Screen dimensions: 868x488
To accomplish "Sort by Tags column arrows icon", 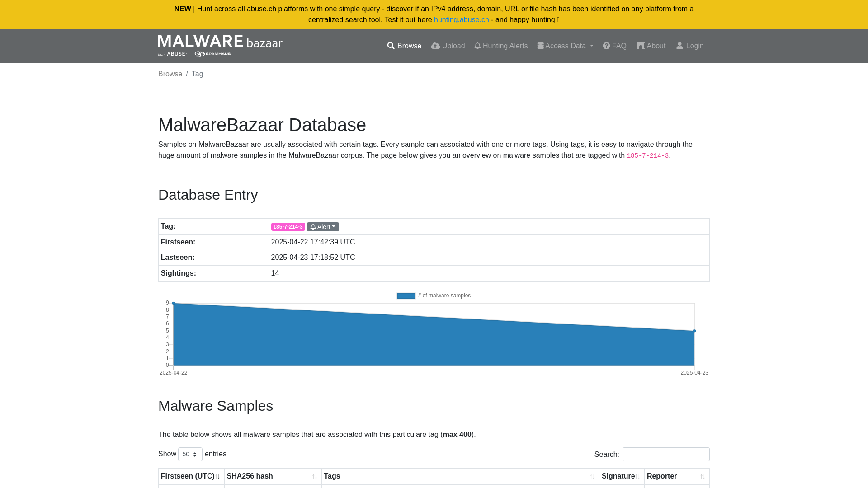I will tap(592, 477).
